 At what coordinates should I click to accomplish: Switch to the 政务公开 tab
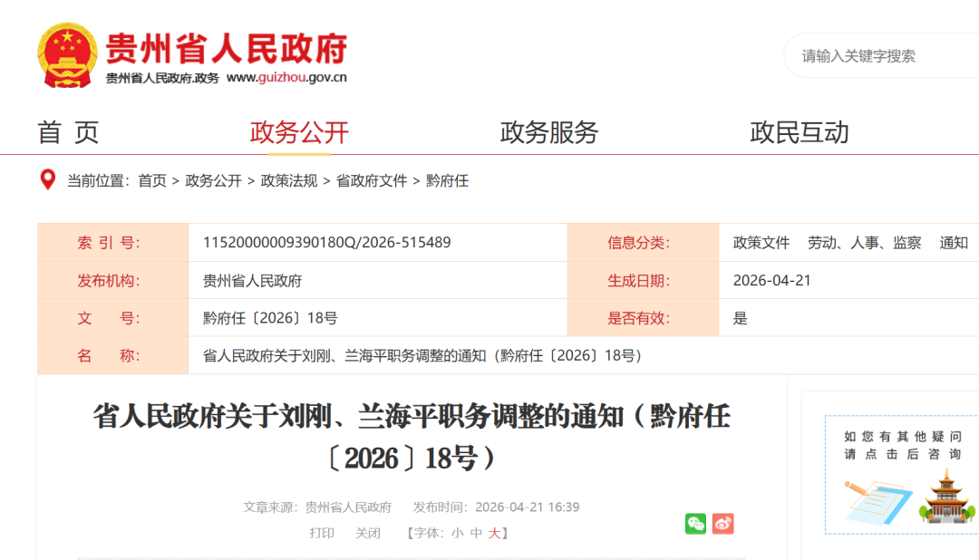tap(299, 131)
